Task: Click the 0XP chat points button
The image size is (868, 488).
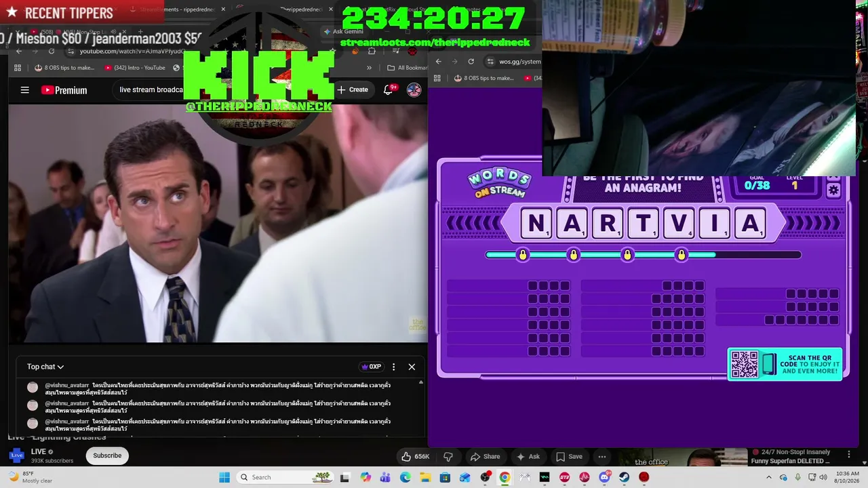Action: [x=370, y=367]
